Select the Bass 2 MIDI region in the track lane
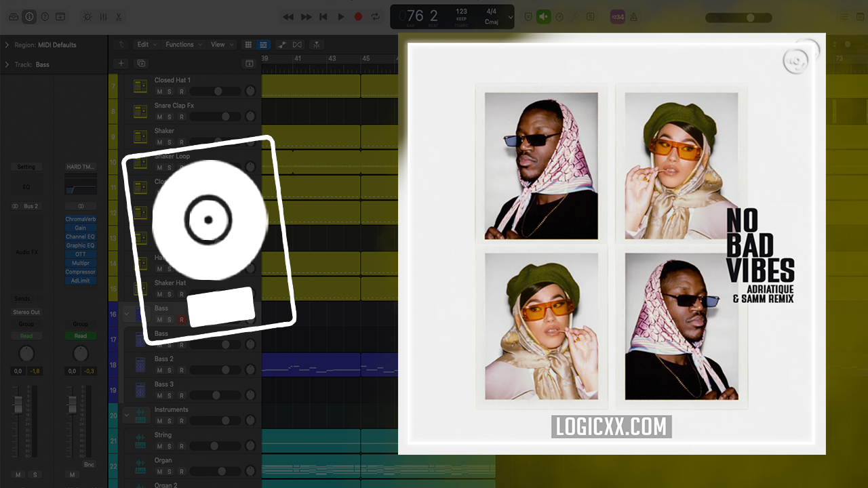868x488 pixels. [x=330, y=365]
